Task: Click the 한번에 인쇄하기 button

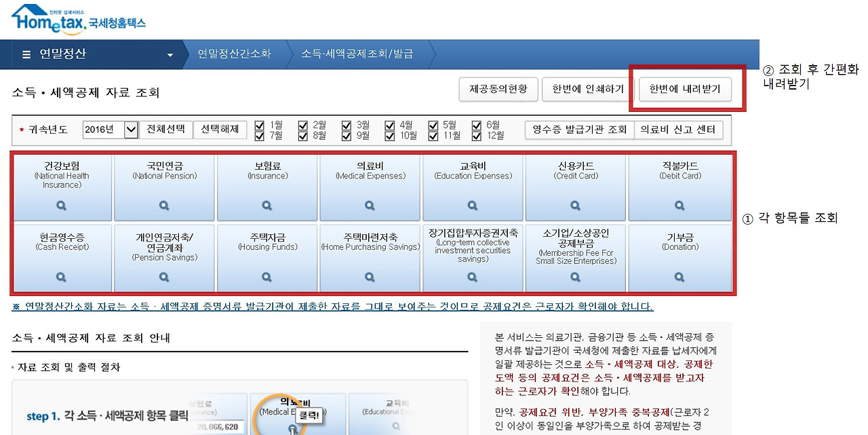Action: pyautogui.click(x=588, y=90)
